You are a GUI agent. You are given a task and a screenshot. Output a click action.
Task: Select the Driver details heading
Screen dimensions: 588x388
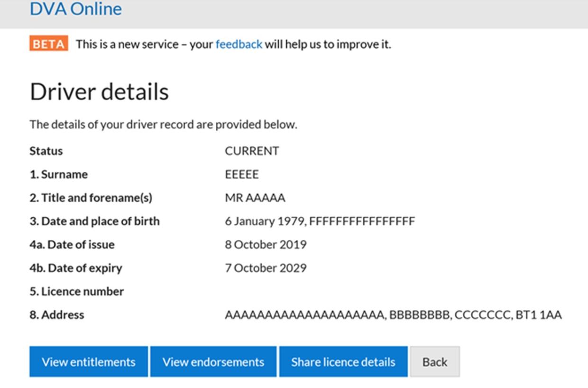click(99, 91)
